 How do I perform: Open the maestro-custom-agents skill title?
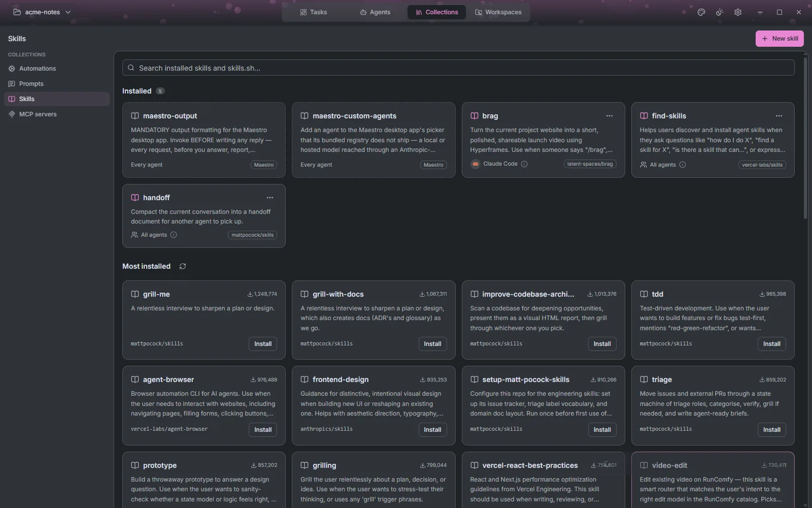pos(354,116)
